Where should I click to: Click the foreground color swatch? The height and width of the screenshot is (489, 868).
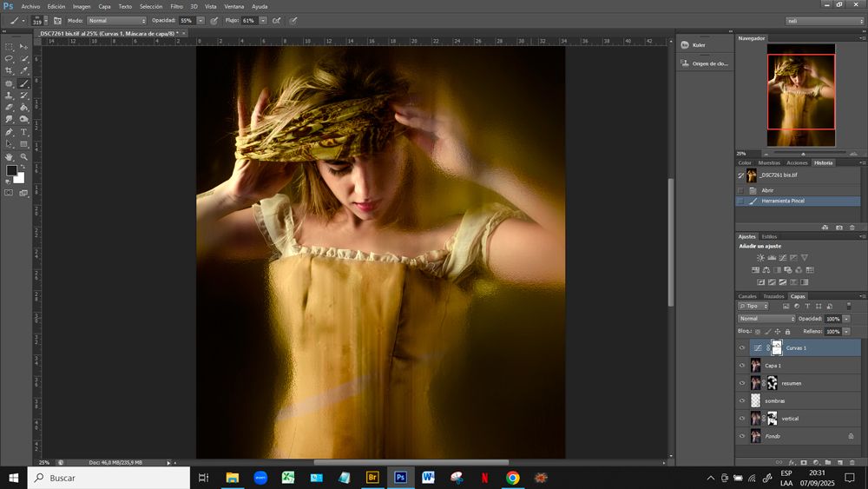coord(11,170)
